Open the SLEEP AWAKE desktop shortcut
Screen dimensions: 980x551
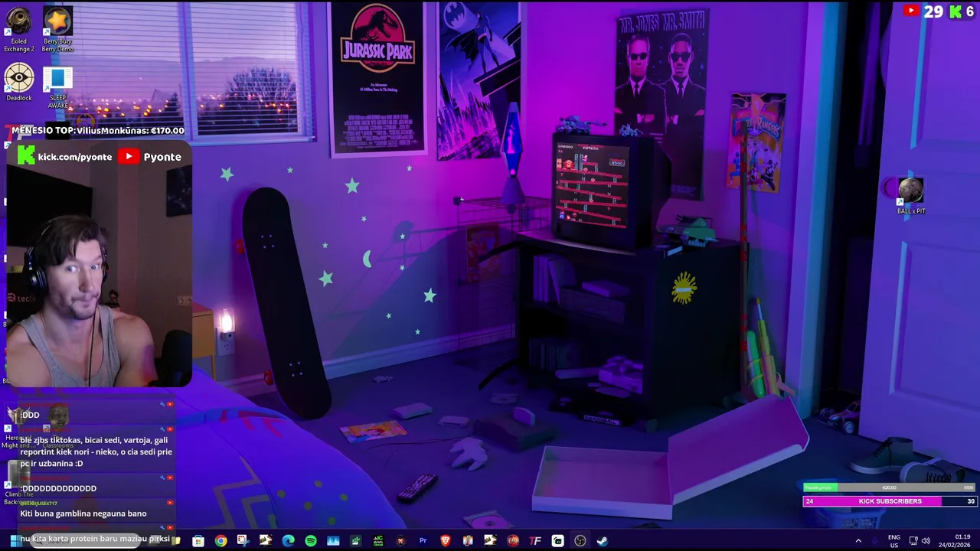point(57,87)
